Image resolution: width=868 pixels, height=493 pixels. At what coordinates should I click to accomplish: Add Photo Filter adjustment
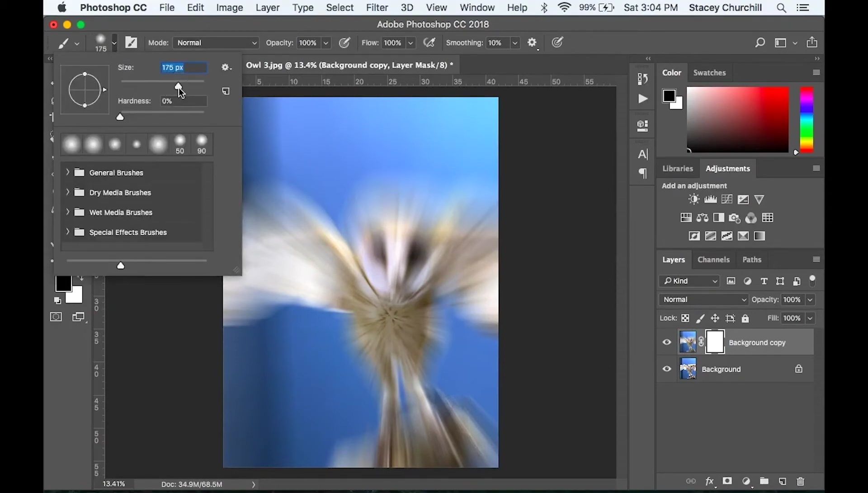pyautogui.click(x=735, y=218)
